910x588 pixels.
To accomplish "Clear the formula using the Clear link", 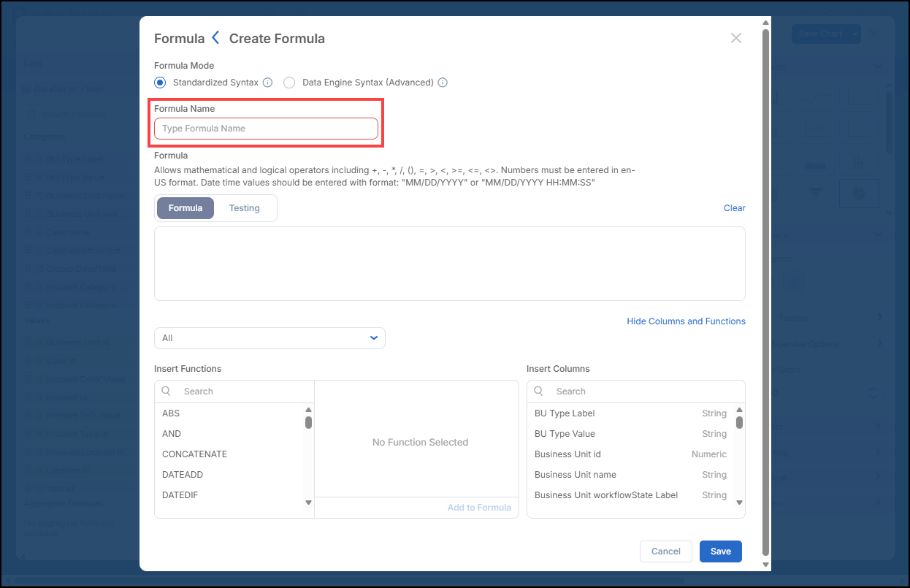I will pos(735,208).
